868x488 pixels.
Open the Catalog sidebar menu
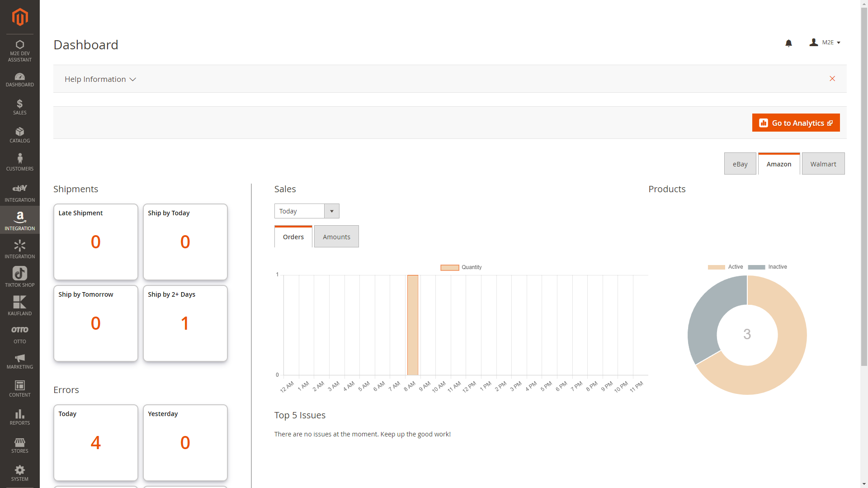[20, 135]
